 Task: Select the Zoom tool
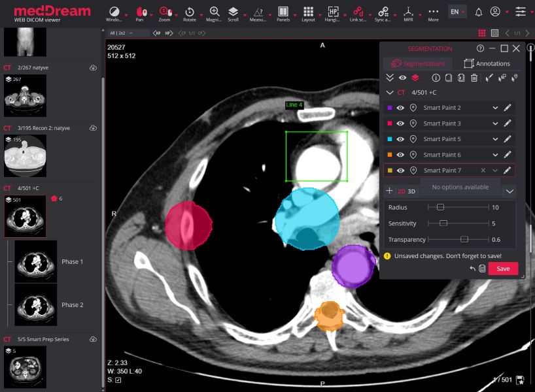[165, 14]
